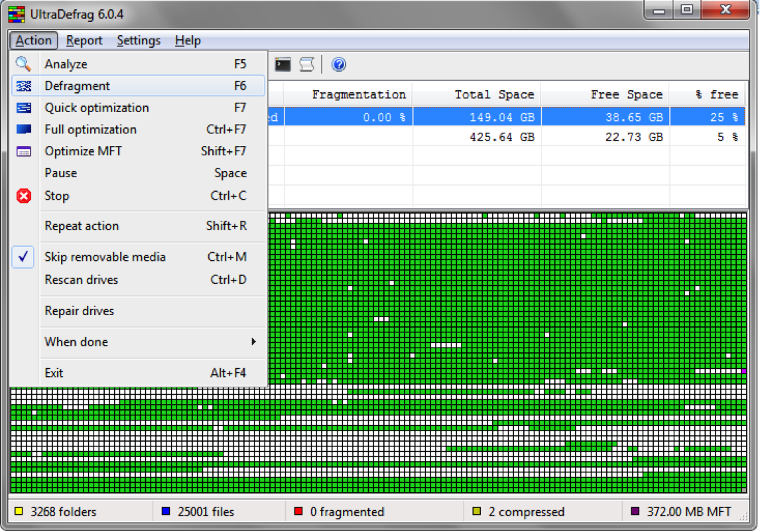This screenshot has width=760, height=532.
Task: Select Optimize MFT menu entry
Action: 138,151
